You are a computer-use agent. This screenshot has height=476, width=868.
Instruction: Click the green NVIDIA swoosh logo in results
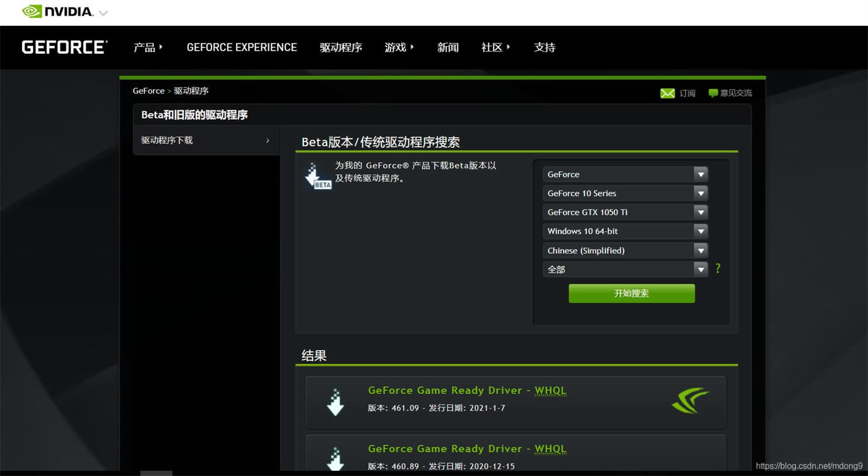690,401
